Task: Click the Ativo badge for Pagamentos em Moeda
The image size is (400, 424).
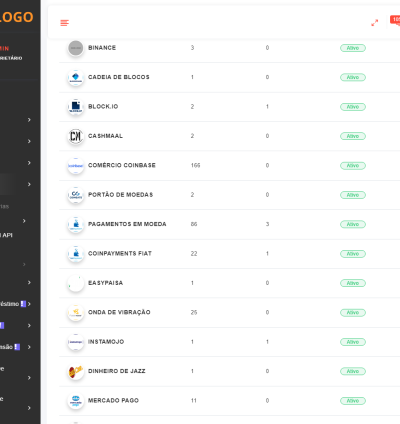Action: pyautogui.click(x=353, y=224)
